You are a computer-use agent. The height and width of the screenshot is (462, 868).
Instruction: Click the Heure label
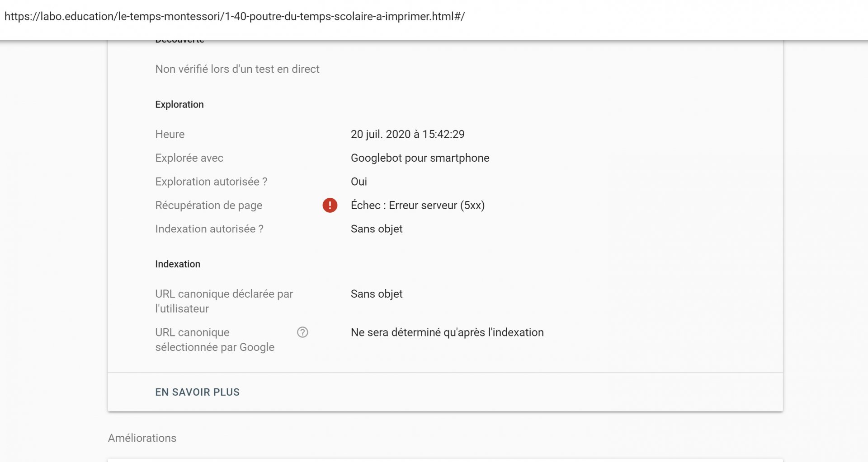[x=170, y=134]
